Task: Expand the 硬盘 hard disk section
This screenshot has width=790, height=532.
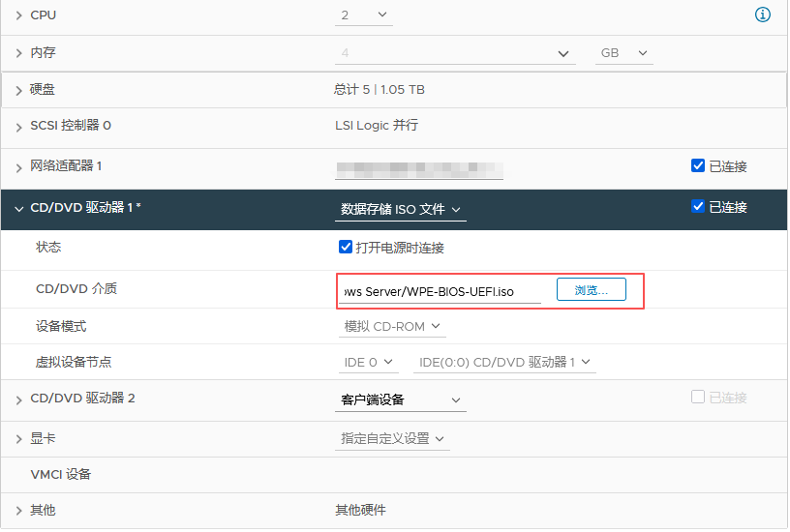Action: click(19, 90)
